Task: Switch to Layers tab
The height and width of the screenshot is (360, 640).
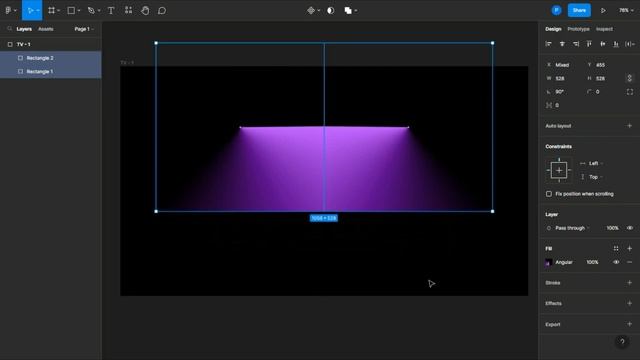Action: pyautogui.click(x=24, y=29)
